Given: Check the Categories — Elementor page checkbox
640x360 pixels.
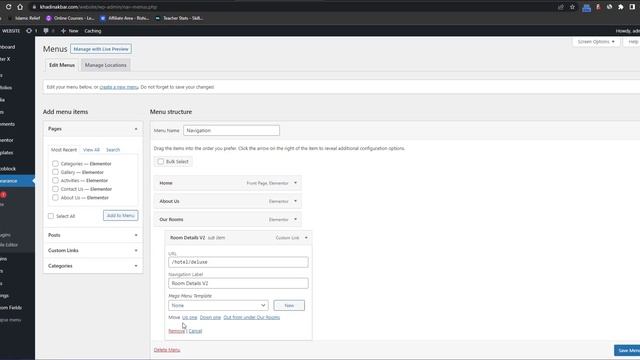Looking at the screenshot, I should (x=55, y=163).
